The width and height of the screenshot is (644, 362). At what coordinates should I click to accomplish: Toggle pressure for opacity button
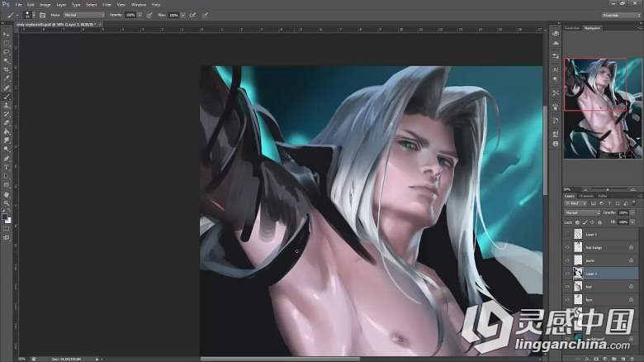[149, 15]
